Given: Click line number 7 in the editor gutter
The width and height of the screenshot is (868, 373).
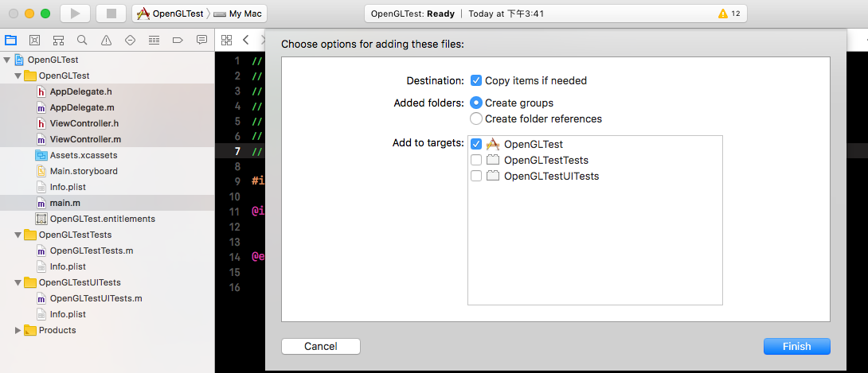Looking at the screenshot, I should [237, 151].
